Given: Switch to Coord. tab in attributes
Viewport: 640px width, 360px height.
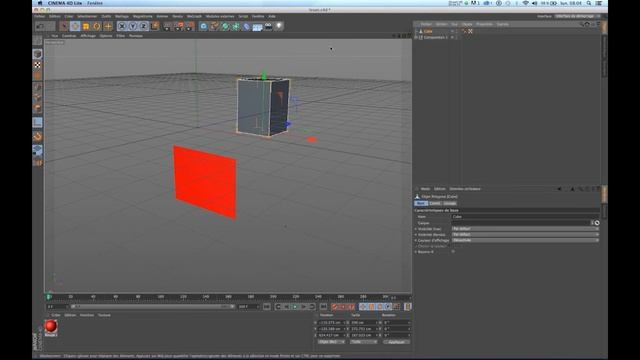Looking at the screenshot, I should pos(435,203).
